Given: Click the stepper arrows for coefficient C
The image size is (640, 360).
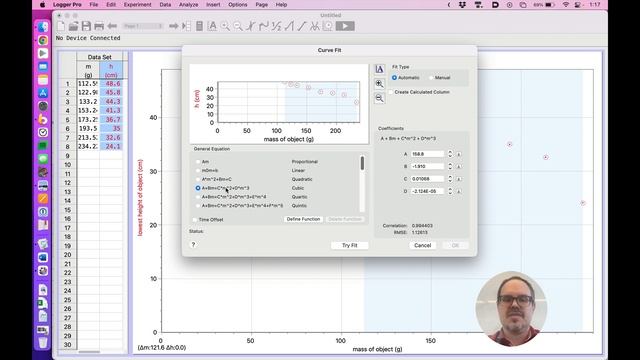Looking at the screenshot, I should point(450,179).
